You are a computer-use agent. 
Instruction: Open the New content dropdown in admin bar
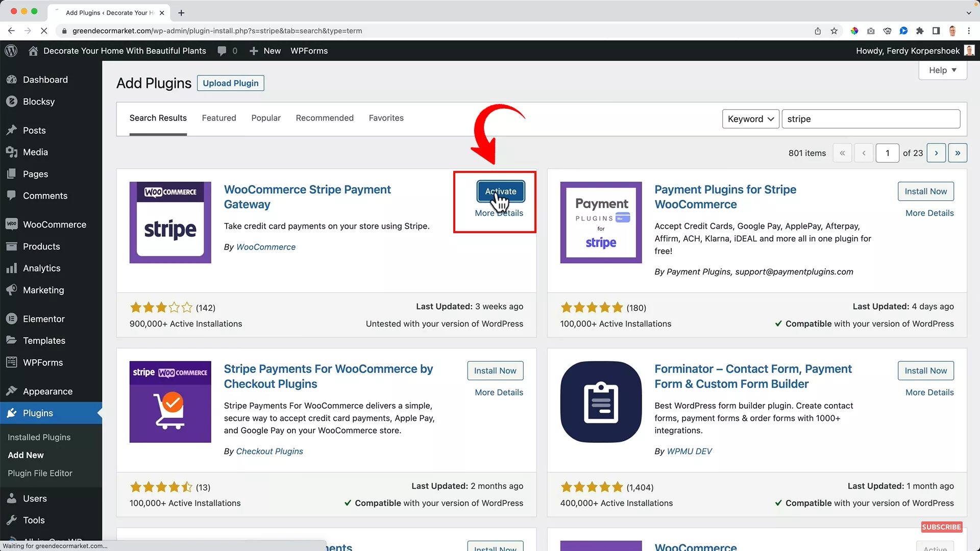pos(265,51)
